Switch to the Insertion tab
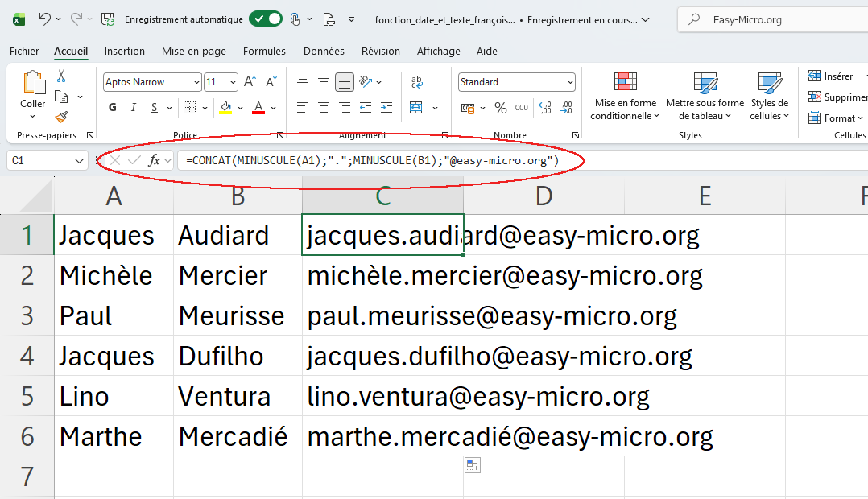This screenshot has height=499, width=868. (125, 51)
